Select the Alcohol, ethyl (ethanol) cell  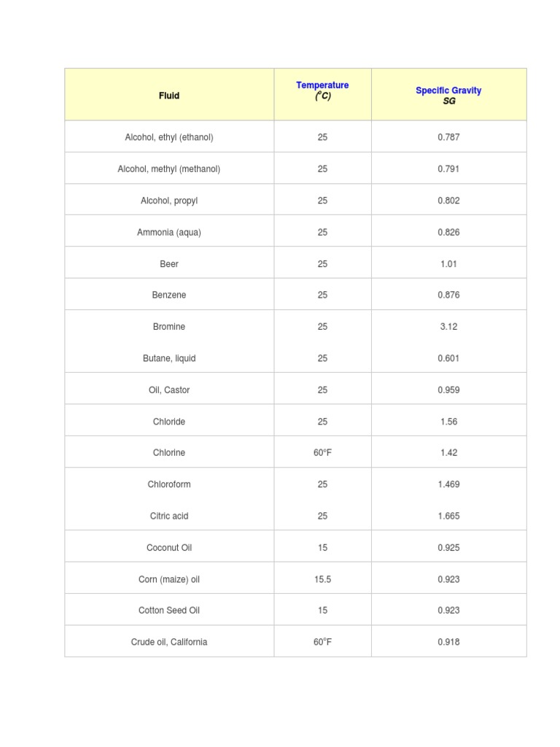click(x=169, y=137)
